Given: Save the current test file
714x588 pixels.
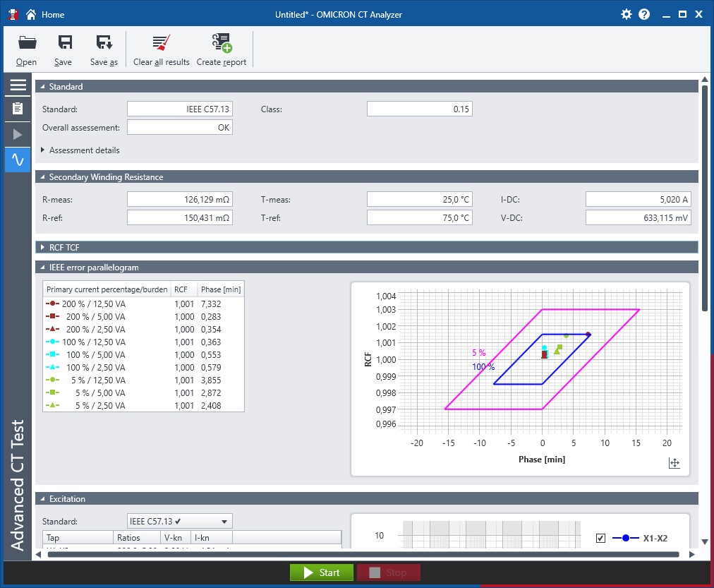Looking at the screenshot, I should 63,49.
